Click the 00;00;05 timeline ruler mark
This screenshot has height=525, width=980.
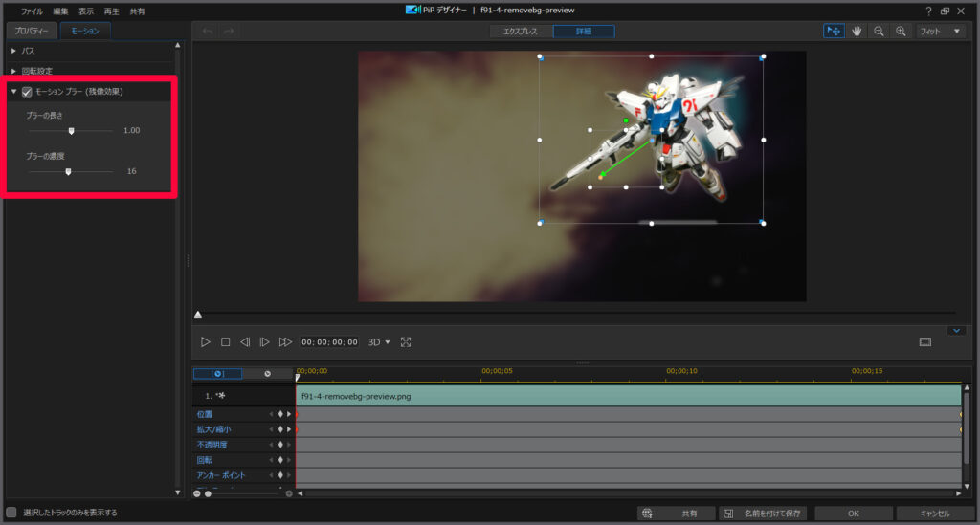pyautogui.click(x=497, y=371)
